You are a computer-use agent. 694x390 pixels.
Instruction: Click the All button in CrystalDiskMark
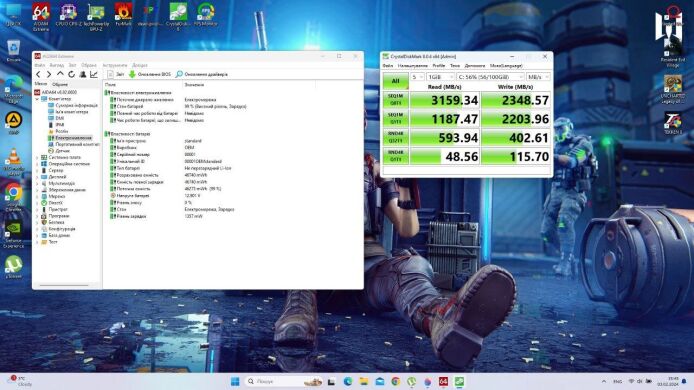(395, 81)
